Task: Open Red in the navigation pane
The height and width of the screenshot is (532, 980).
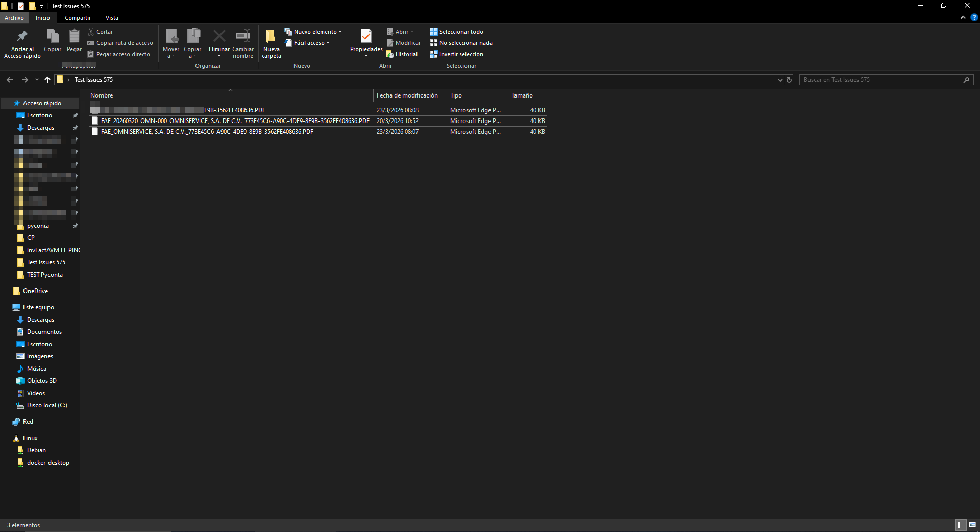Action: click(x=28, y=422)
